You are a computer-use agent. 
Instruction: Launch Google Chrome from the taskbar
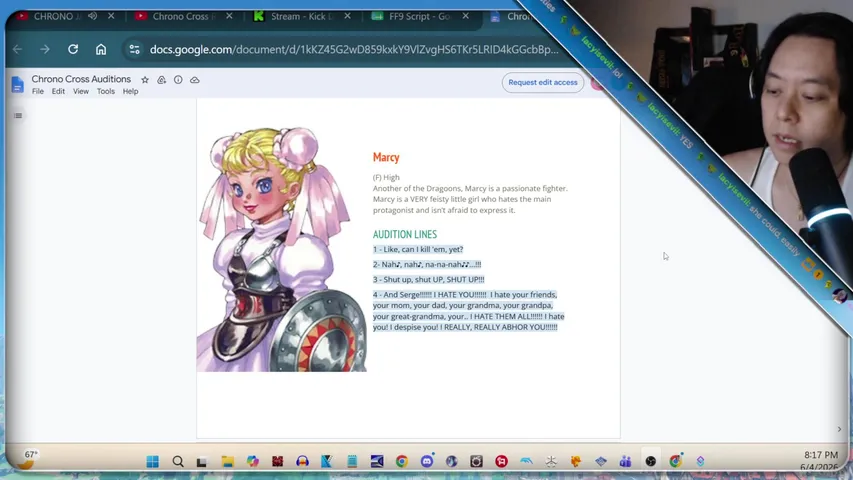[x=401, y=461]
